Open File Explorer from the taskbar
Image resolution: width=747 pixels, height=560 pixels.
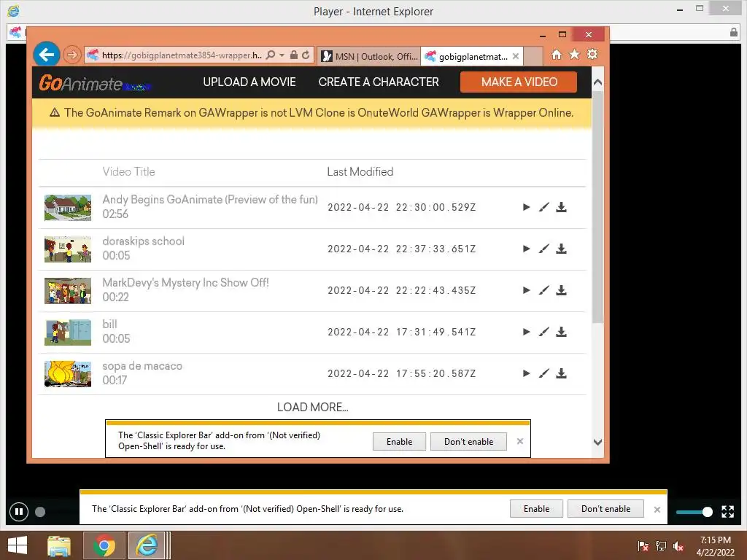[59, 545]
